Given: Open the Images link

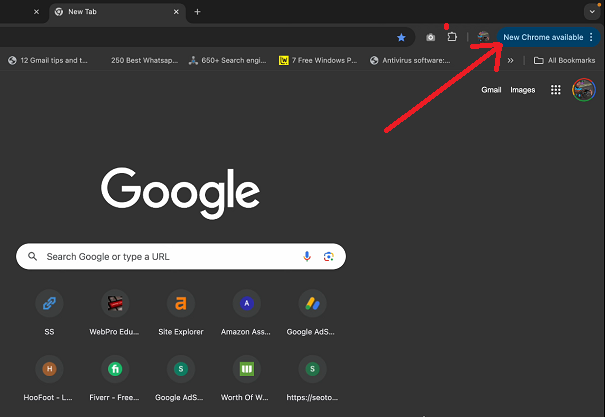Looking at the screenshot, I should click(522, 90).
